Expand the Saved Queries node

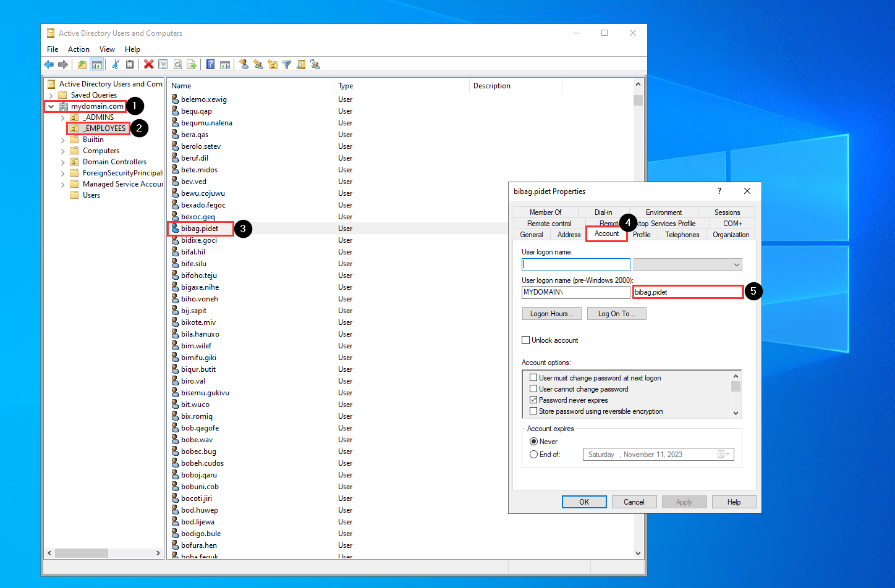pyautogui.click(x=51, y=95)
